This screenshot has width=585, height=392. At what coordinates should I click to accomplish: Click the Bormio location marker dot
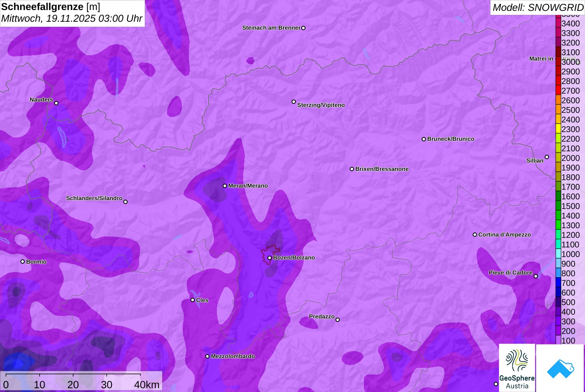tap(23, 262)
